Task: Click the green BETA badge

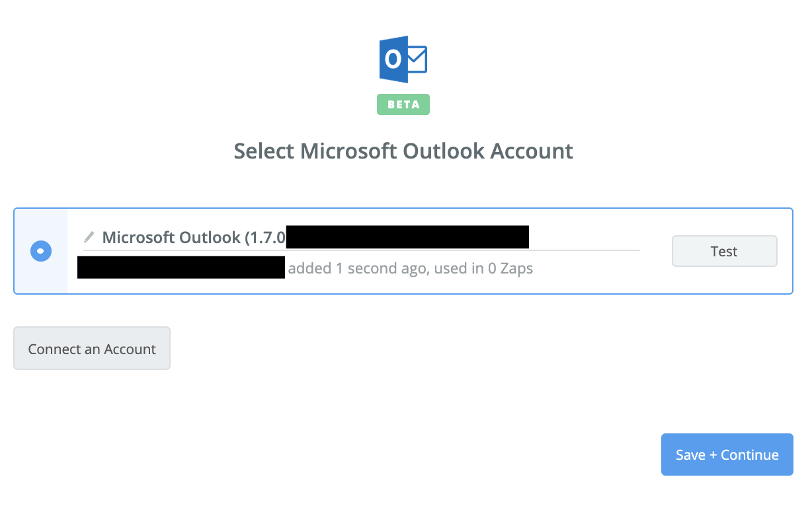Action: 403,104
